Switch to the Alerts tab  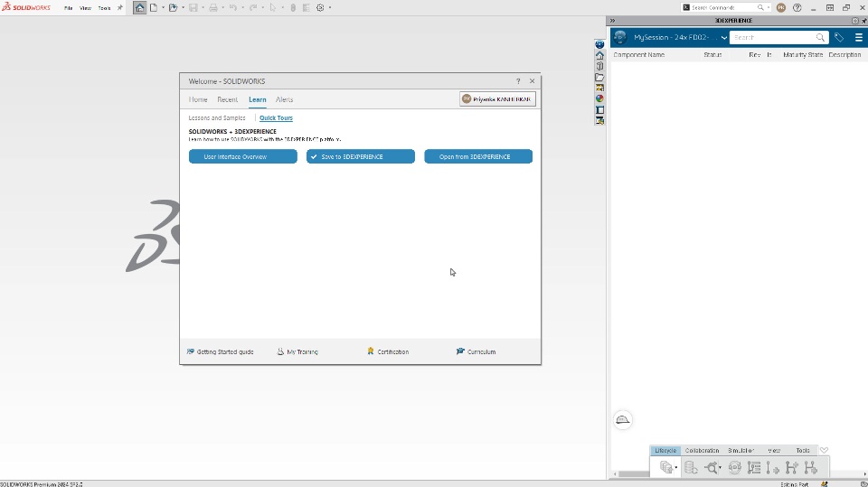coord(284,99)
